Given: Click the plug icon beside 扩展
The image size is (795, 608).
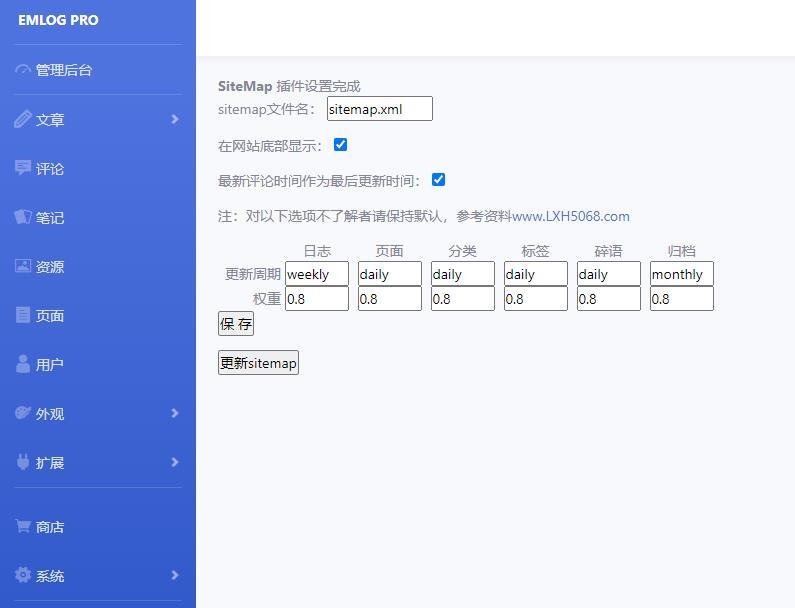Looking at the screenshot, I should (x=23, y=462).
